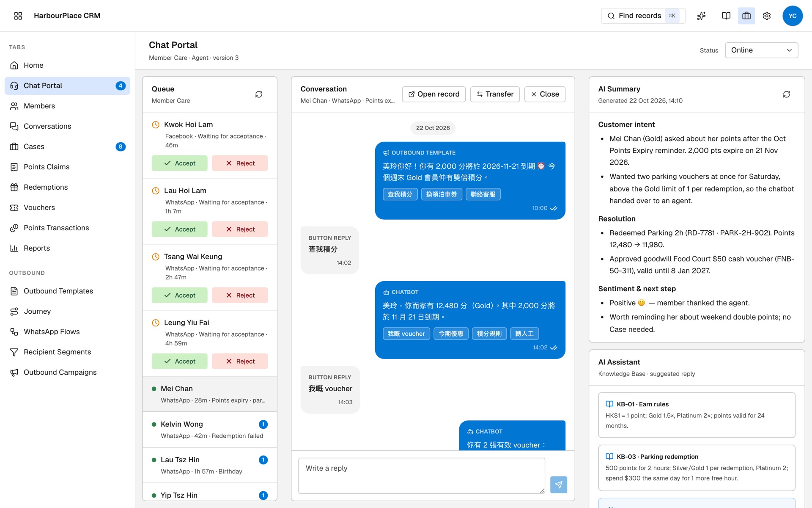Click the briefcase icon in top bar
The image size is (812, 508).
(x=746, y=16)
